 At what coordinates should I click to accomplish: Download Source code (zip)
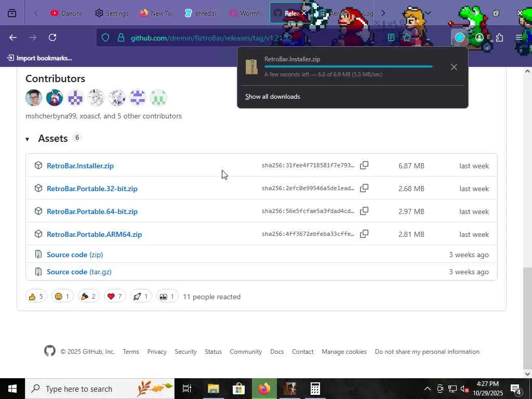[x=75, y=255]
